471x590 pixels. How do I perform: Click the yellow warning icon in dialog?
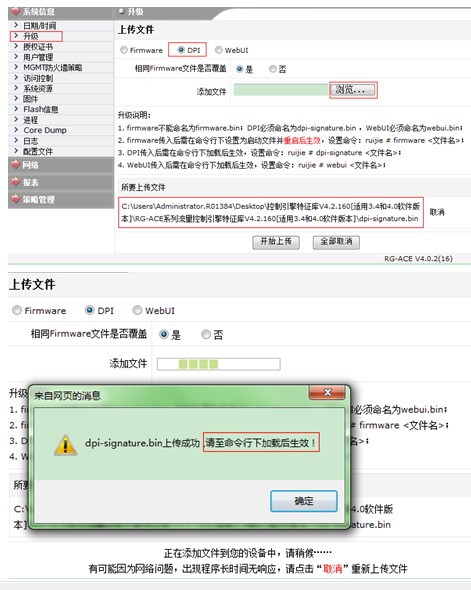[x=66, y=445]
